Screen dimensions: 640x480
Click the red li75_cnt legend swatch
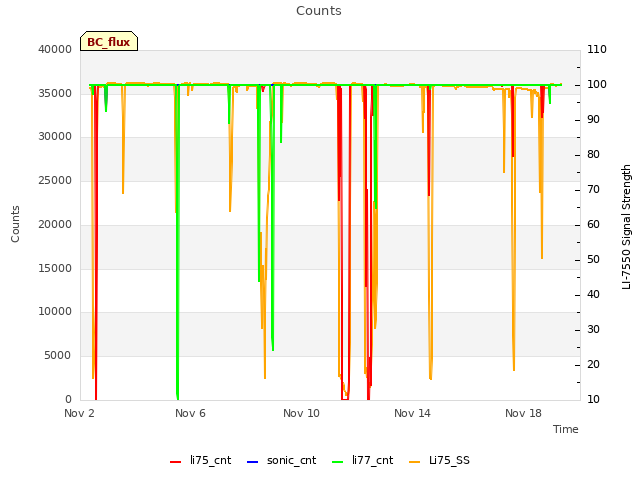pyautogui.click(x=176, y=462)
